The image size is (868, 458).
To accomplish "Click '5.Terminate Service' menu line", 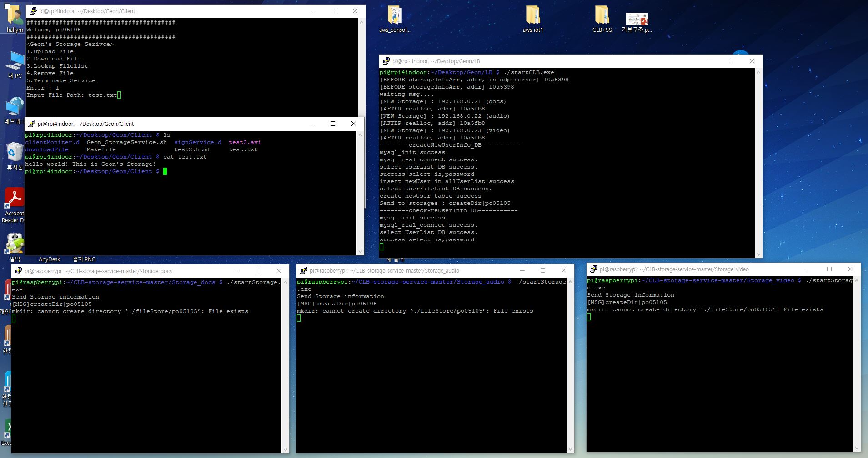I will coord(61,80).
